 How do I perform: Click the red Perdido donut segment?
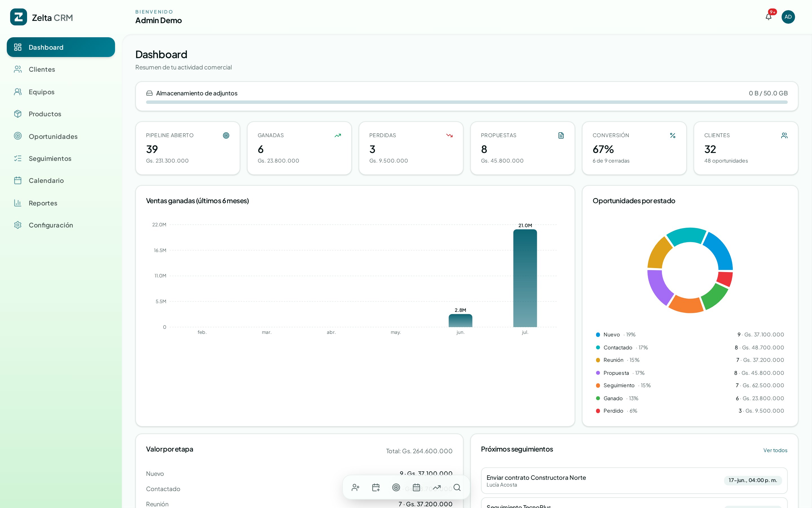click(x=725, y=279)
